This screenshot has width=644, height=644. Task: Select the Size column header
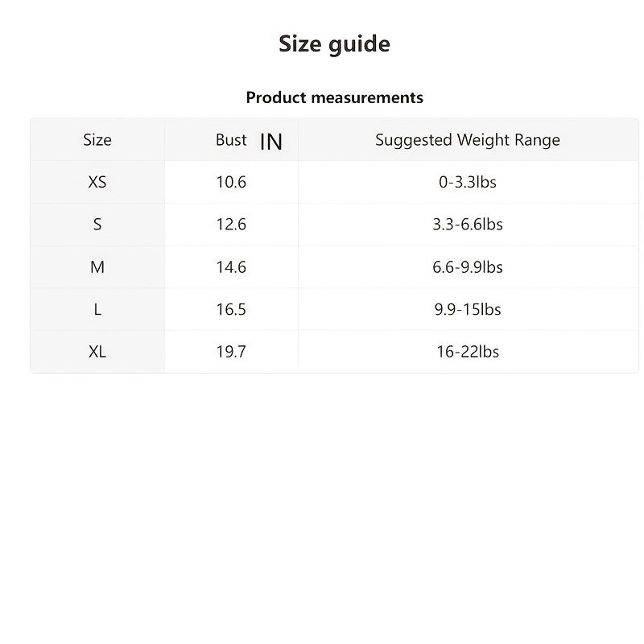97,140
